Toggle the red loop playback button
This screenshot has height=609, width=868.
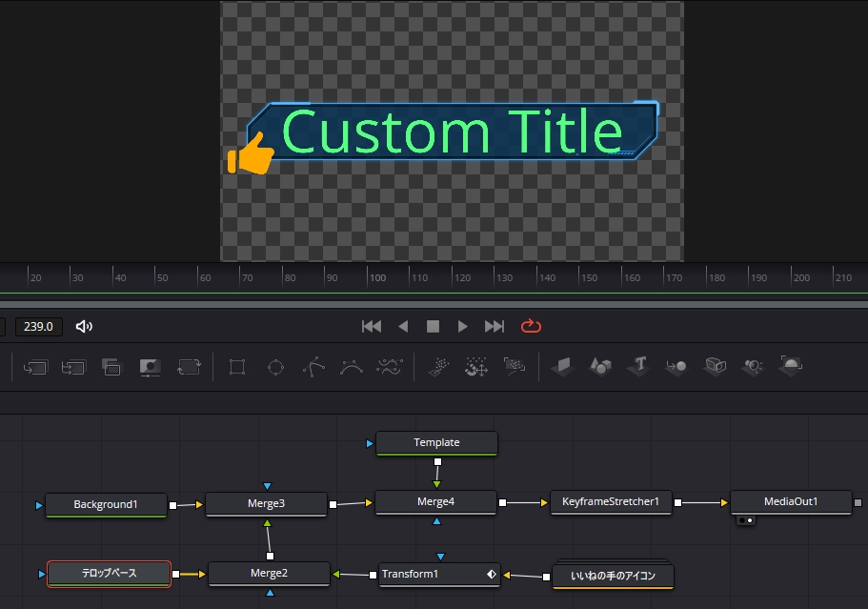[x=531, y=326]
